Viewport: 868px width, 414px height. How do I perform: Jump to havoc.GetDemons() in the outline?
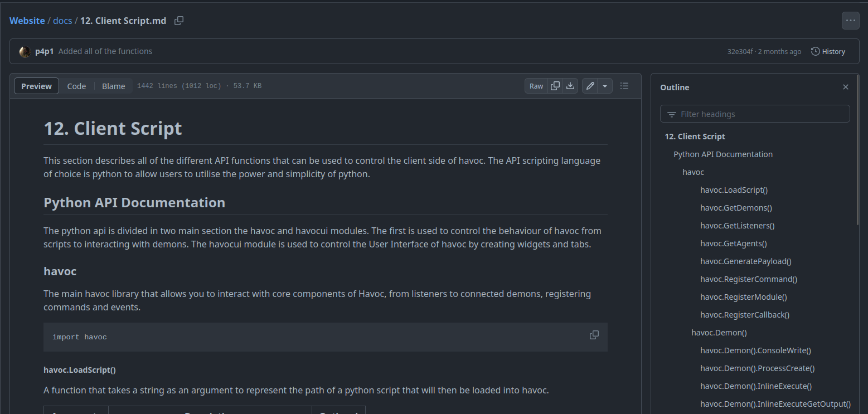click(x=736, y=208)
